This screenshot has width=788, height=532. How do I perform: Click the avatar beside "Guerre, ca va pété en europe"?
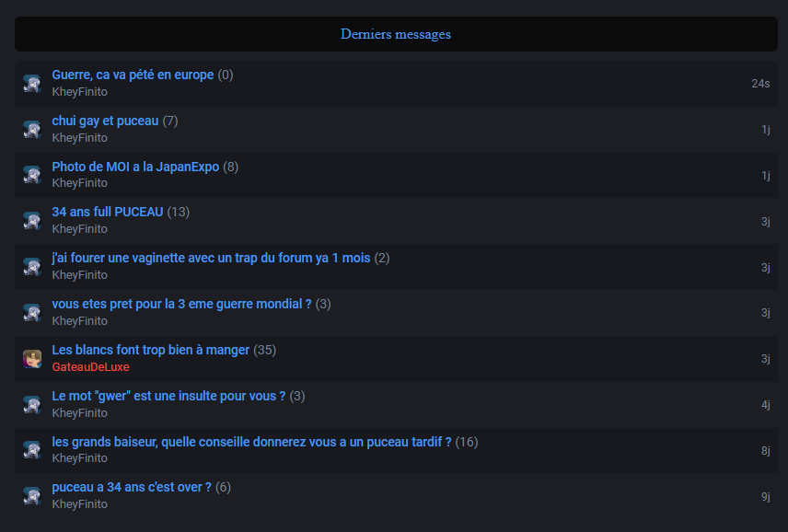point(32,84)
